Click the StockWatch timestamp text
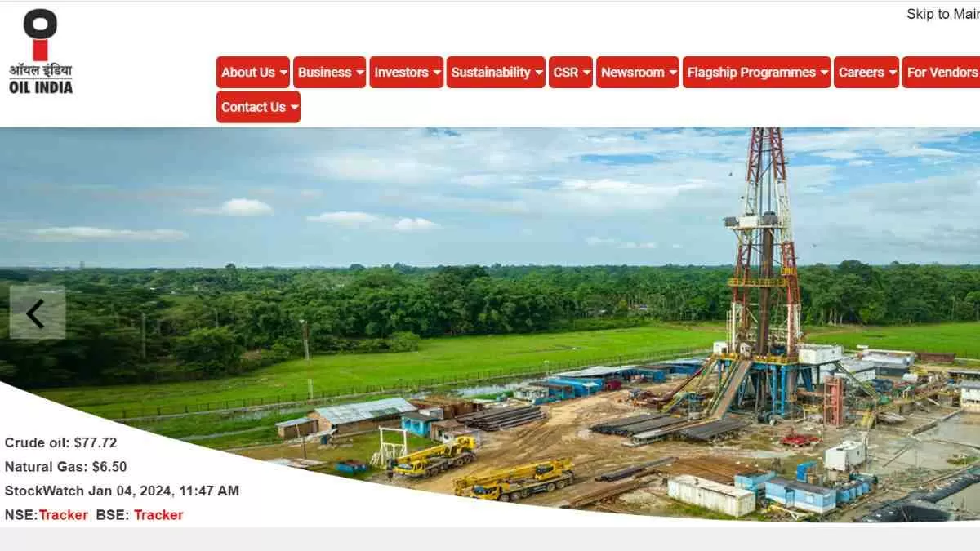The width and height of the screenshot is (980, 551). (x=122, y=491)
